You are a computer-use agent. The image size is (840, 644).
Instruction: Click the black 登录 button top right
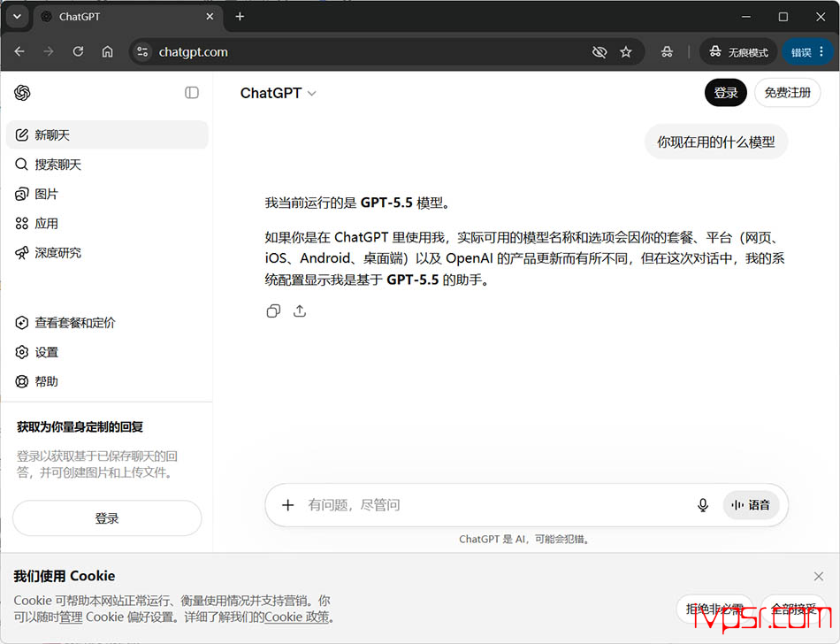tap(725, 93)
